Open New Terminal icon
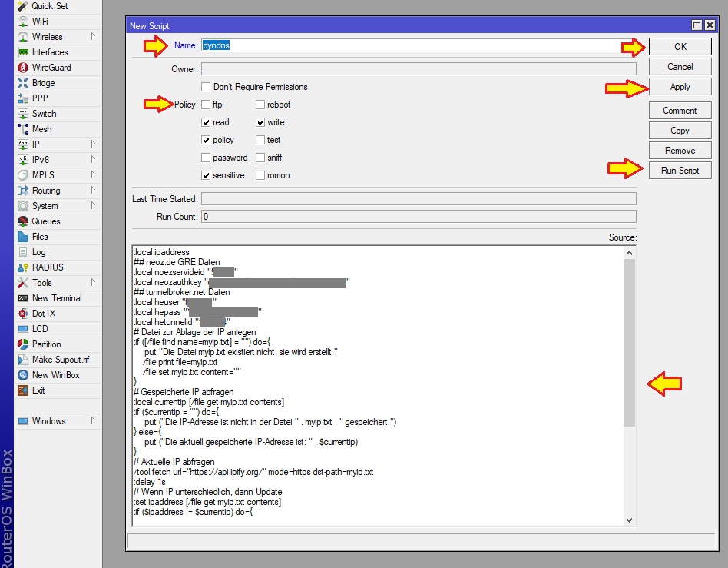 [23, 298]
